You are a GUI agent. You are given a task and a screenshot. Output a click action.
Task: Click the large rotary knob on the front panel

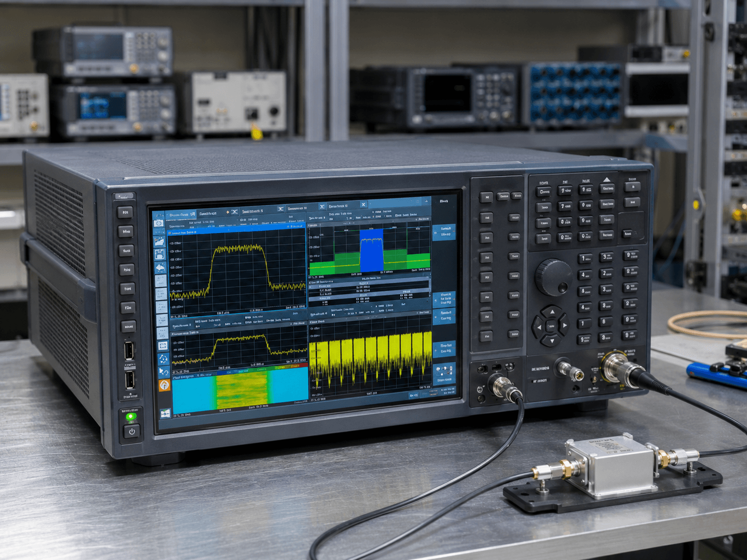[553, 277]
